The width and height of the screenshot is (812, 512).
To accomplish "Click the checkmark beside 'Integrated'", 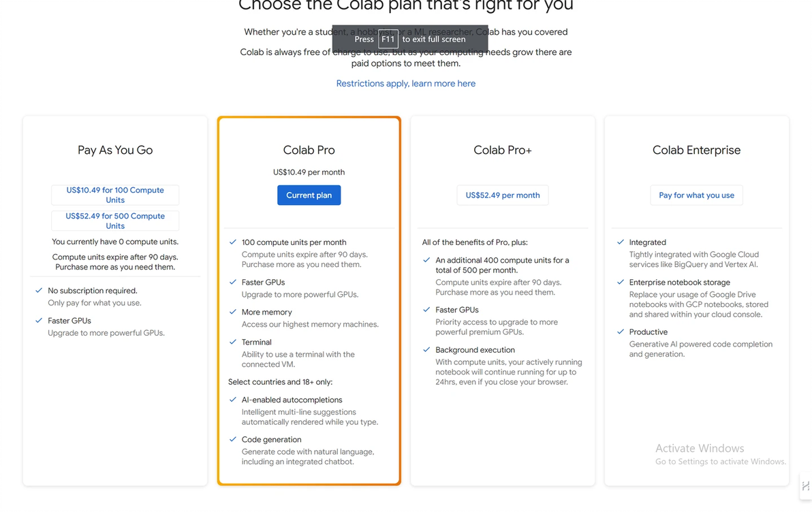I will click(620, 242).
